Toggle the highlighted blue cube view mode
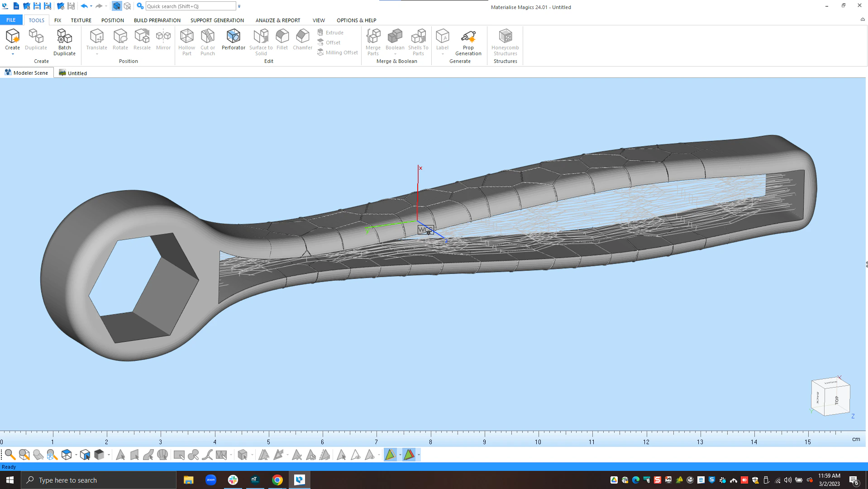The height and width of the screenshot is (489, 868). tap(116, 6)
